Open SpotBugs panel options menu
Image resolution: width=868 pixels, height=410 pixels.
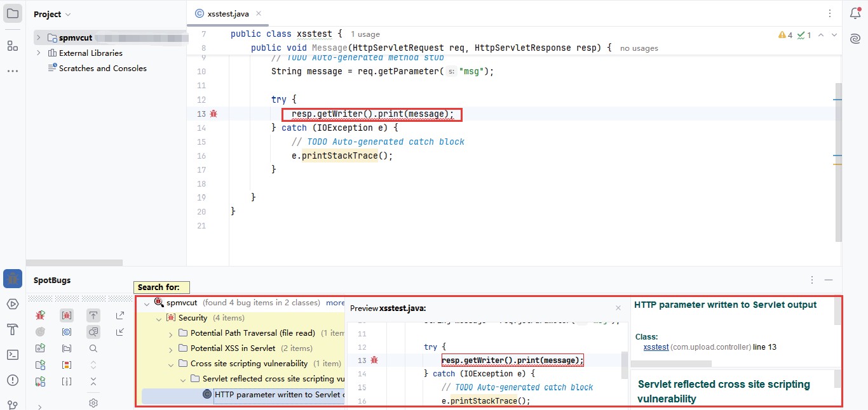(x=812, y=280)
